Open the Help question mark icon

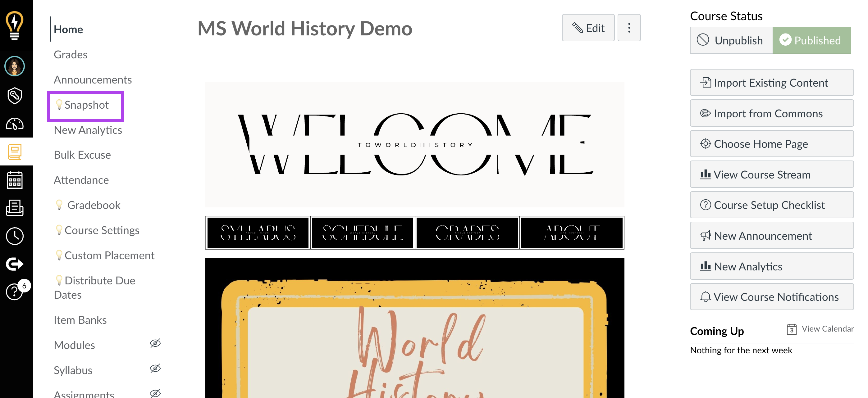point(14,292)
